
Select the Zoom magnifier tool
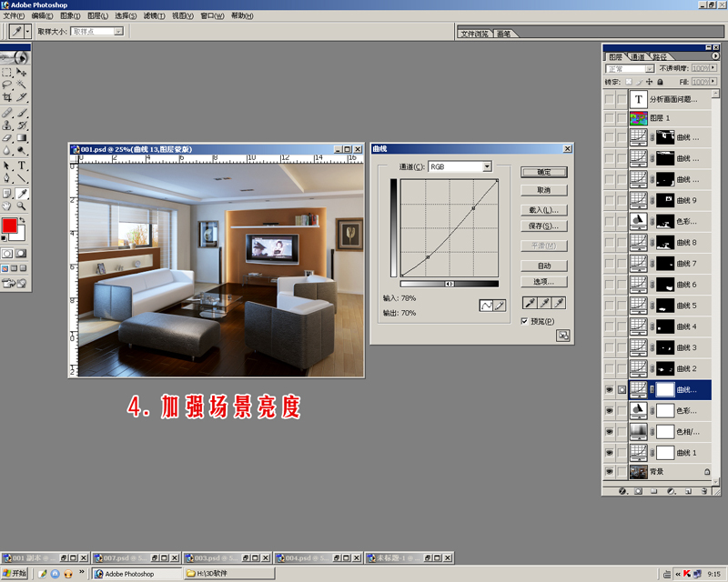tap(21, 206)
